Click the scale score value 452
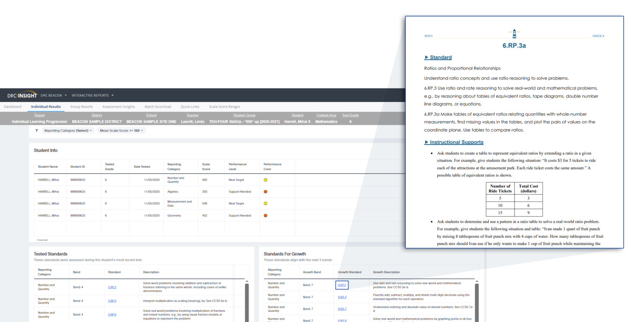The width and height of the screenshot is (644, 322). tap(205, 216)
